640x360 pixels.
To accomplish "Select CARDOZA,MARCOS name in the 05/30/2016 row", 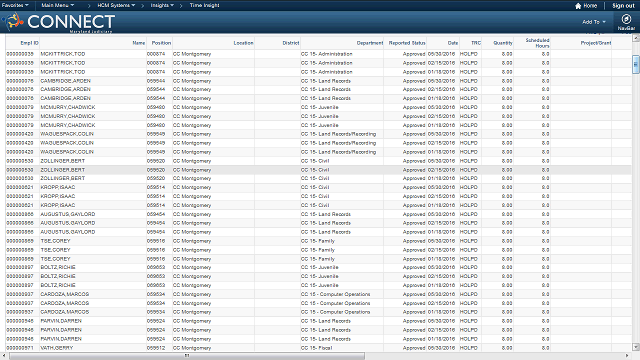I will [x=64, y=294].
